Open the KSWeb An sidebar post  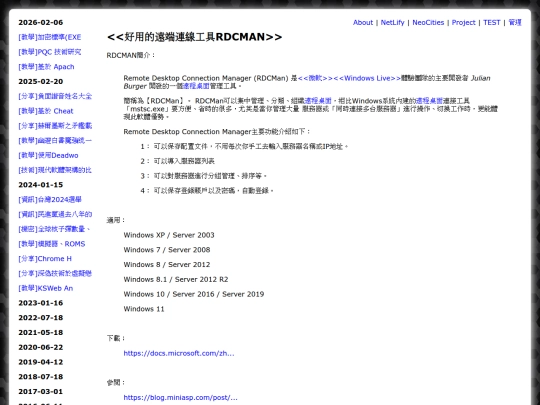pyautogui.click(x=45, y=289)
